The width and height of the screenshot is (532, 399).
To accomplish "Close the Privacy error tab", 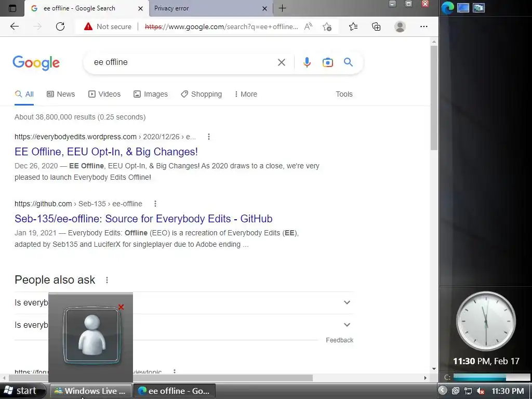I will [x=264, y=8].
